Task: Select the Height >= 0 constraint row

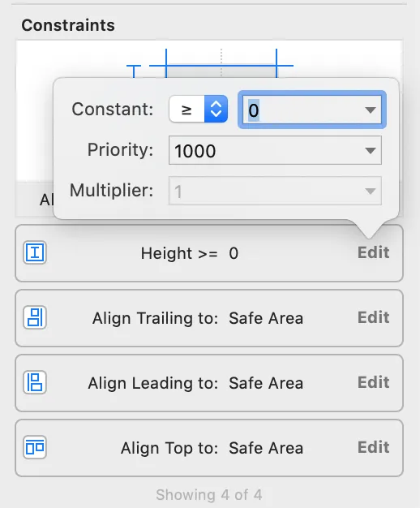Action: [x=209, y=253]
